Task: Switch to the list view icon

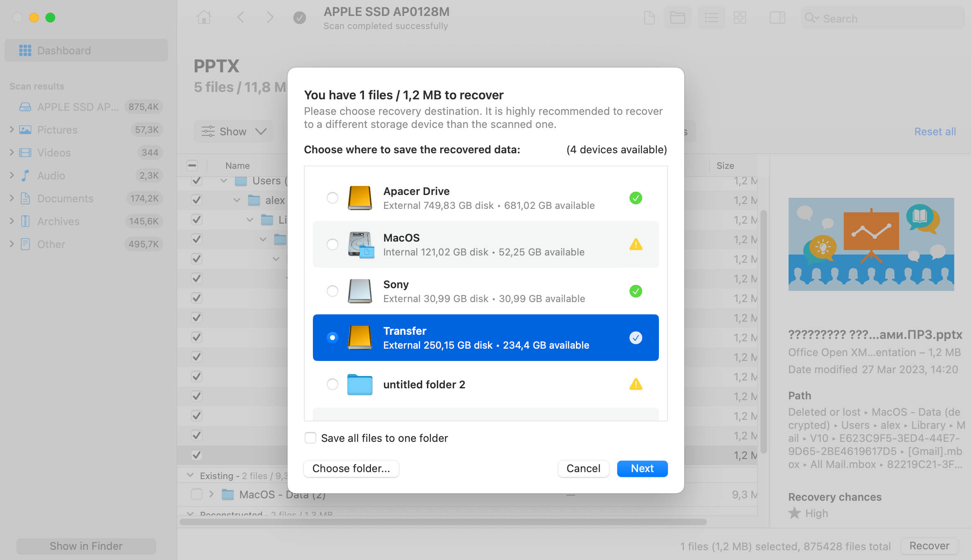Action: (x=711, y=18)
